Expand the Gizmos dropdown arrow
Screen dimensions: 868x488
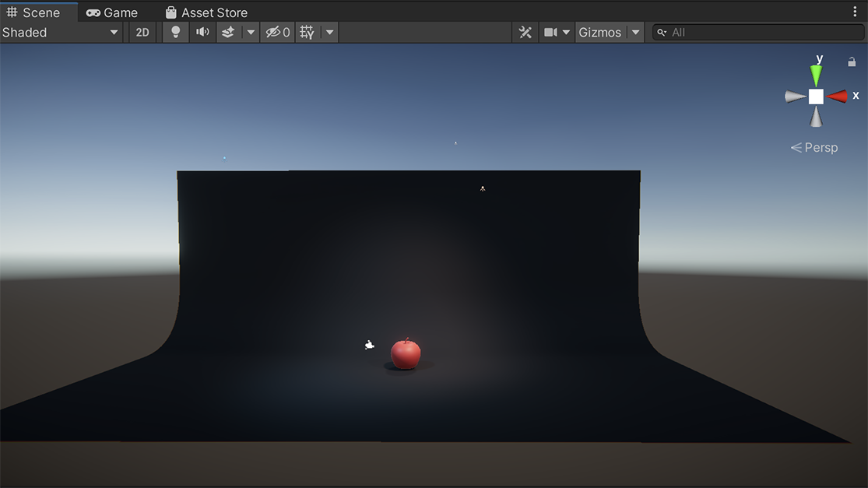635,33
